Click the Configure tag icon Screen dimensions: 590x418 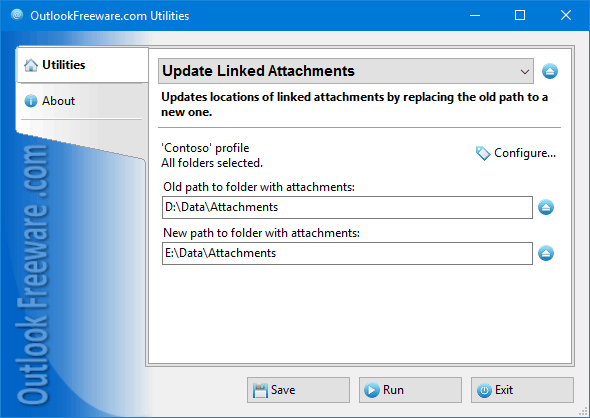coord(483,153)
